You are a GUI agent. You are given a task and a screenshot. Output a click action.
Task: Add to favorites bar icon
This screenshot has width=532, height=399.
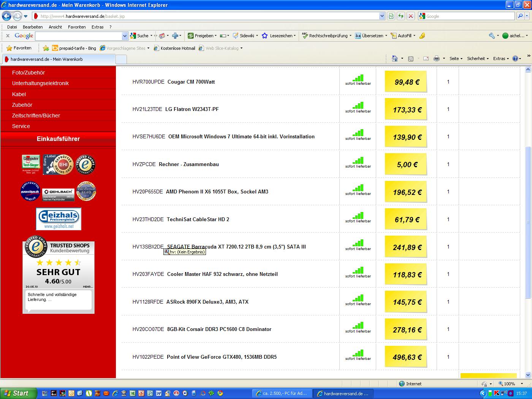[46, 48]
